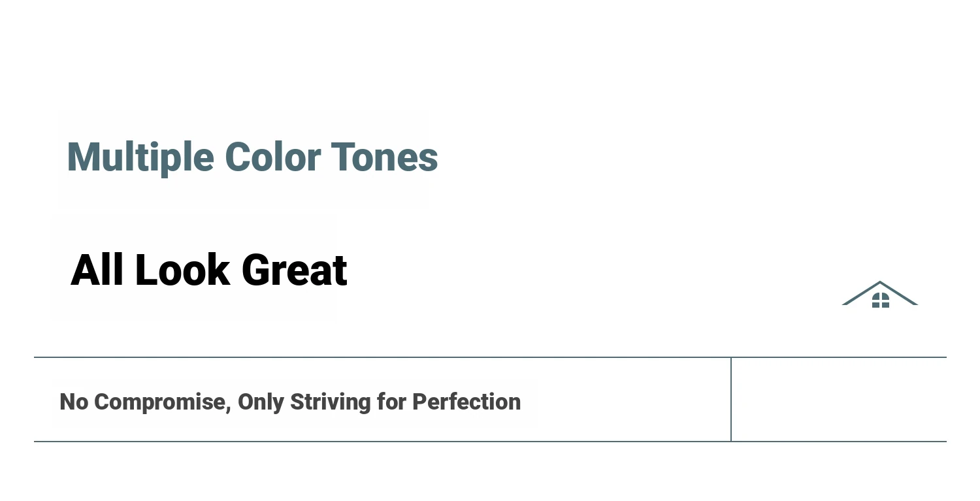Select the "All Look Great" heading
The height and width of the screenshot is (501, 980).
pos(208,270)
